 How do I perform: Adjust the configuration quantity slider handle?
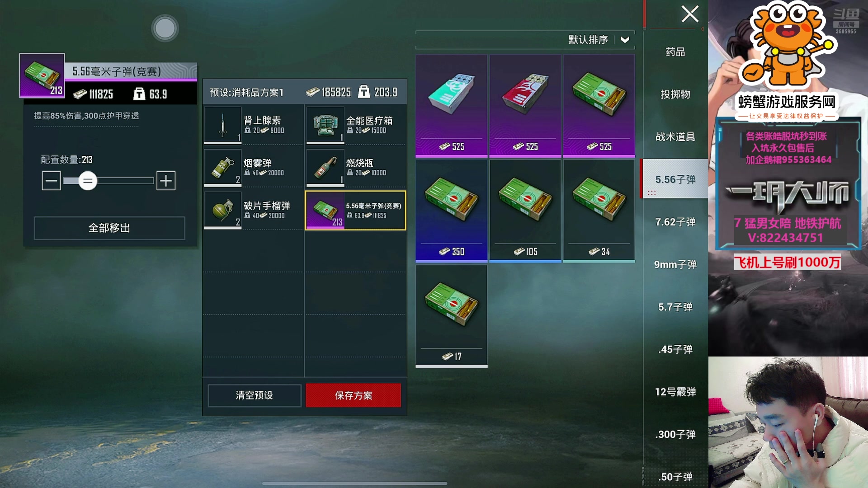[88, 181]
